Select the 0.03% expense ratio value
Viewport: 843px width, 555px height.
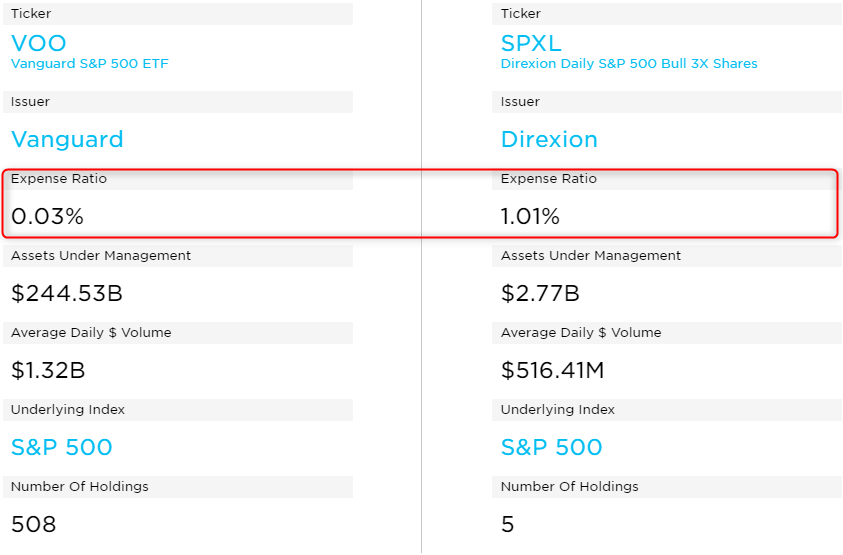pyautogui.click(x=47, y=216)
